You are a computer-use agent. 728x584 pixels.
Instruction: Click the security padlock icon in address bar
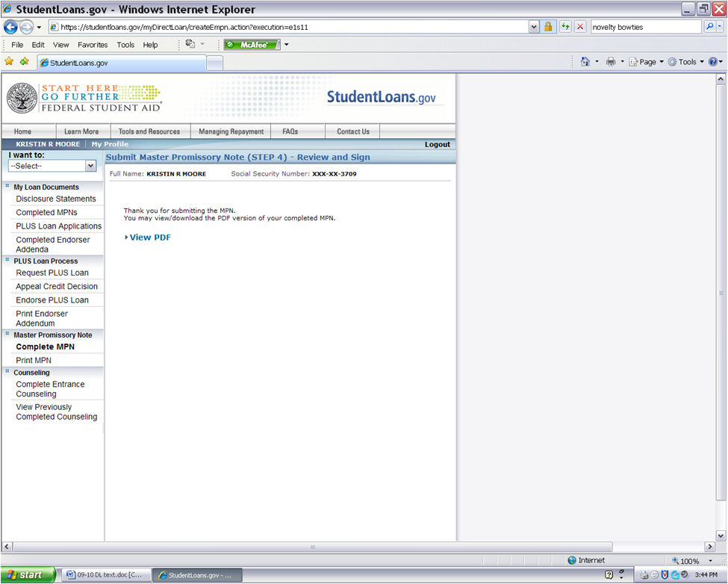(x=548, y=27)
